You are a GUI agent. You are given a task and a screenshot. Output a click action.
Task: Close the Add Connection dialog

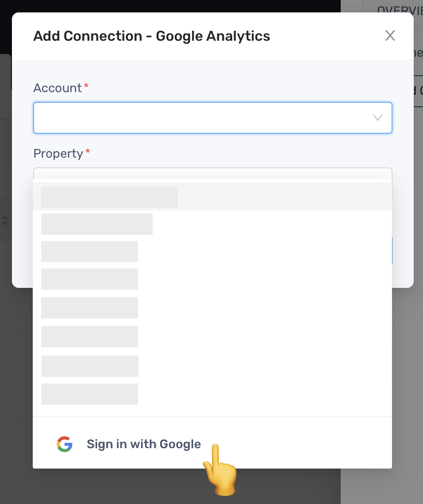390,35
